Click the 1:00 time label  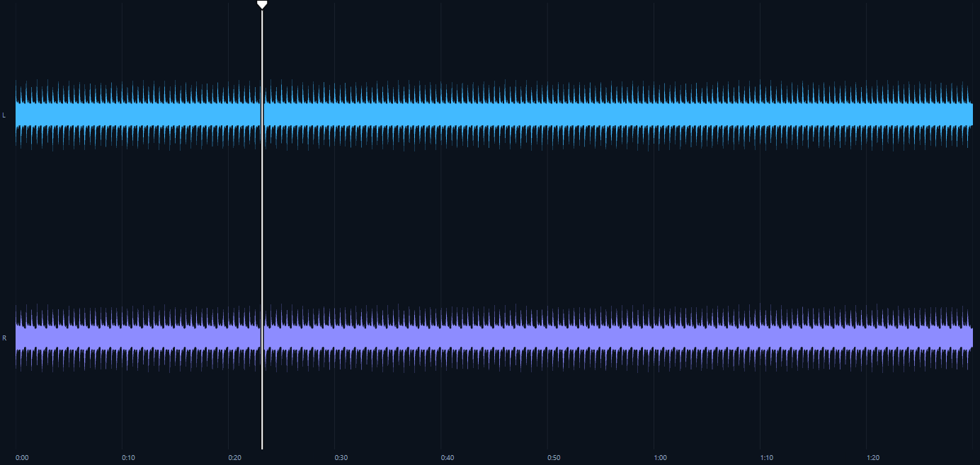(660, 458)
